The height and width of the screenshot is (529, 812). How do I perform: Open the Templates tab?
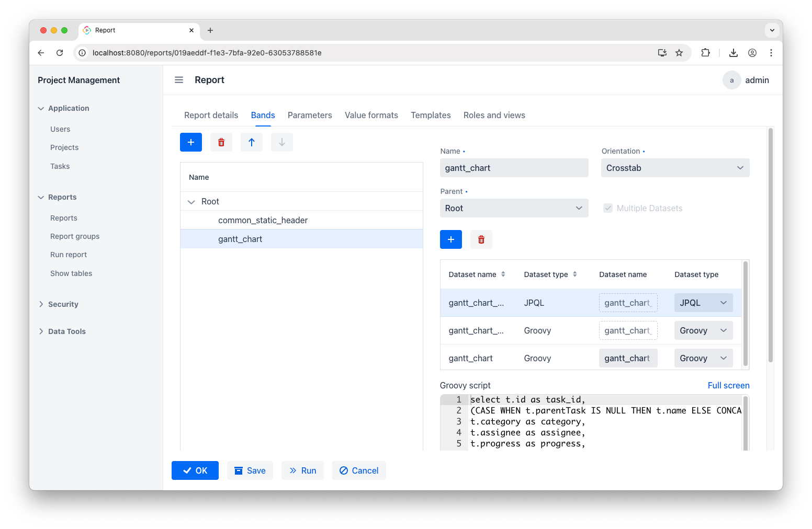(x=431, y=115)
